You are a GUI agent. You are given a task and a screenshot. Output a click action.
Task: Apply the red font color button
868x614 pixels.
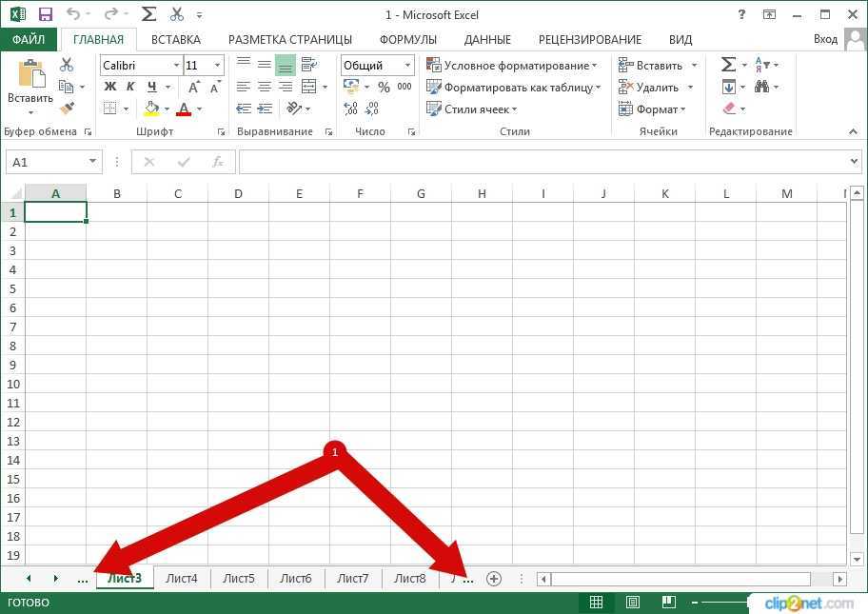[184, 109]
